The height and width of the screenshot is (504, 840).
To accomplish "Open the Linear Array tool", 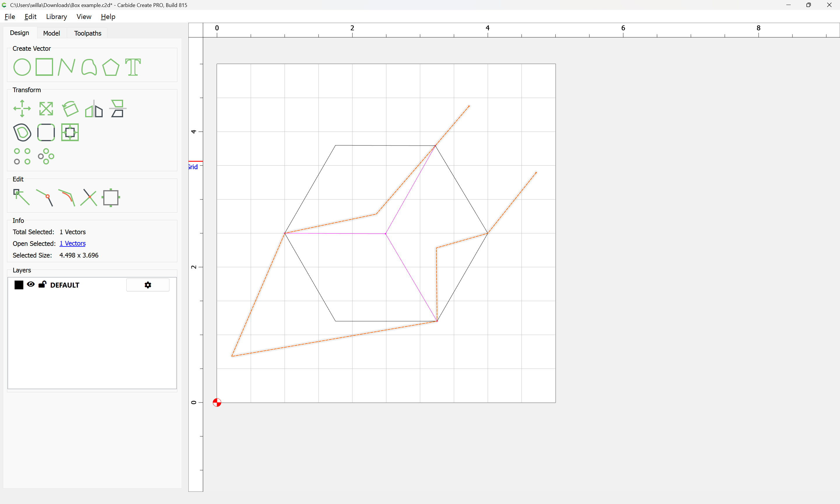I will point(22,156).
